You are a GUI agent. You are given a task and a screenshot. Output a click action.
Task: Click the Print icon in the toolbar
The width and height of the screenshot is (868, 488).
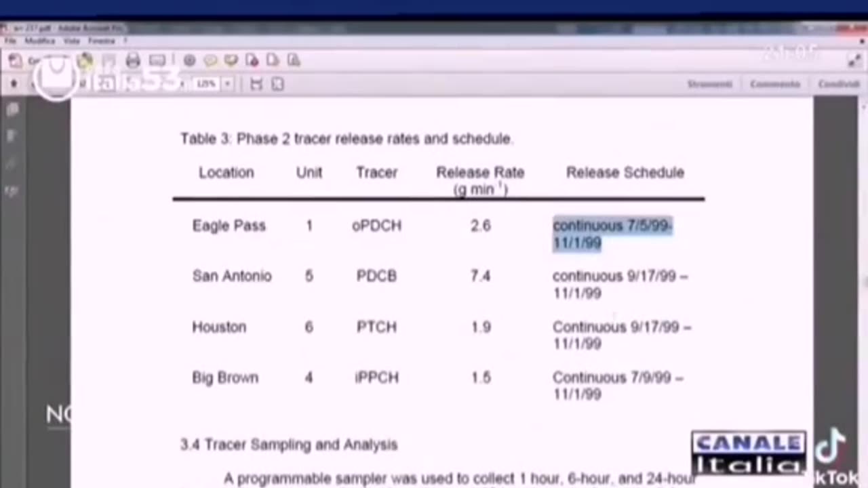[x=132, y=60]
